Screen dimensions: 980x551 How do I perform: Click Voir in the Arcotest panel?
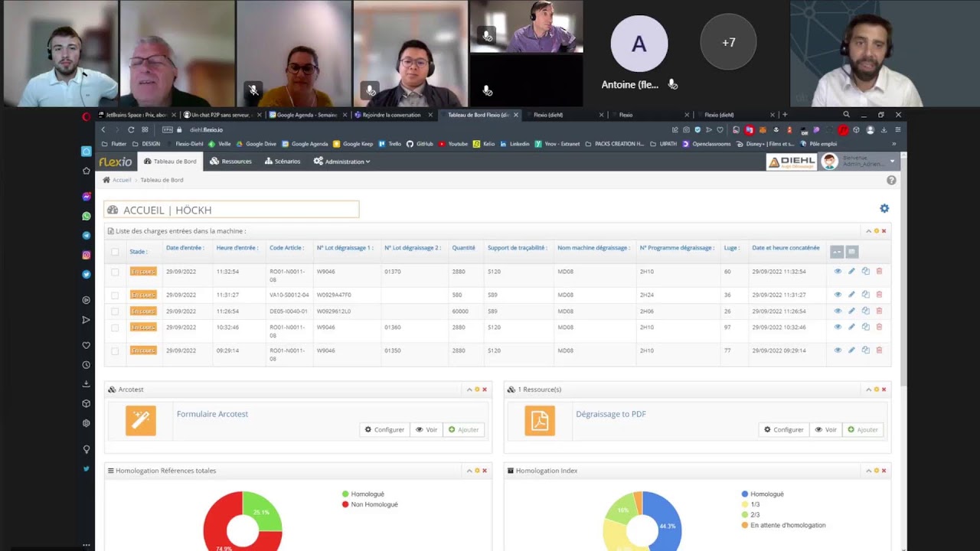[426, 429]
